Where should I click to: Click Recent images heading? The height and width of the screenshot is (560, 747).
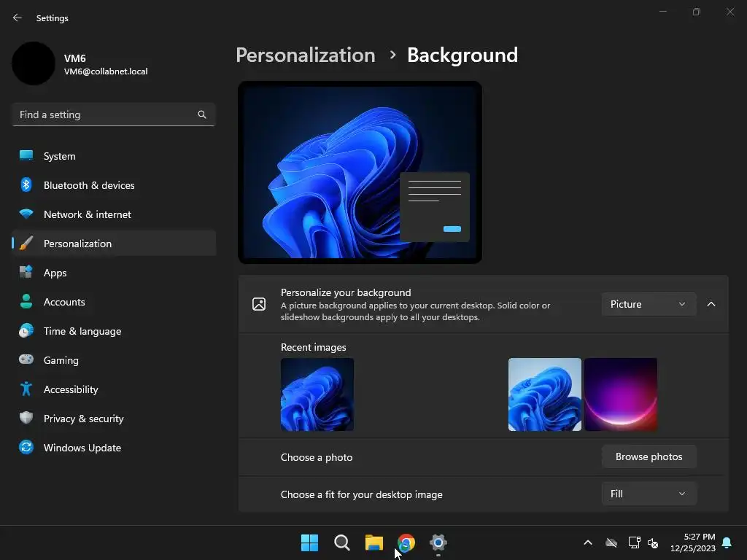click(x=314, y=347)
